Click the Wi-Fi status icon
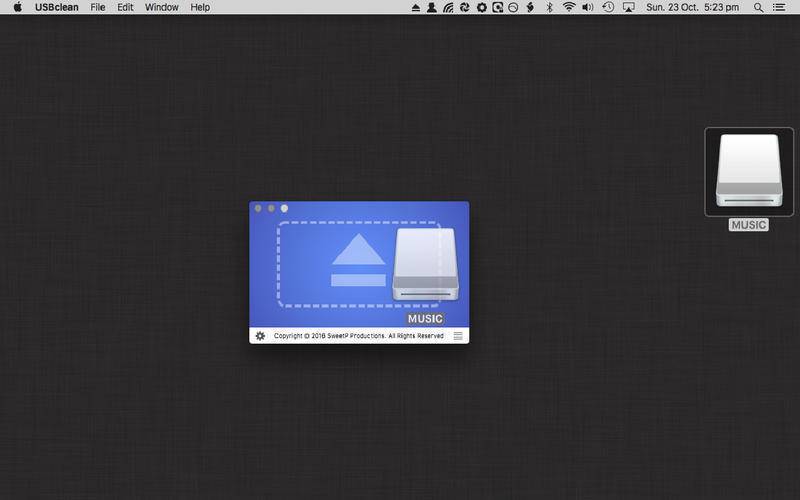 click(568, 7)
